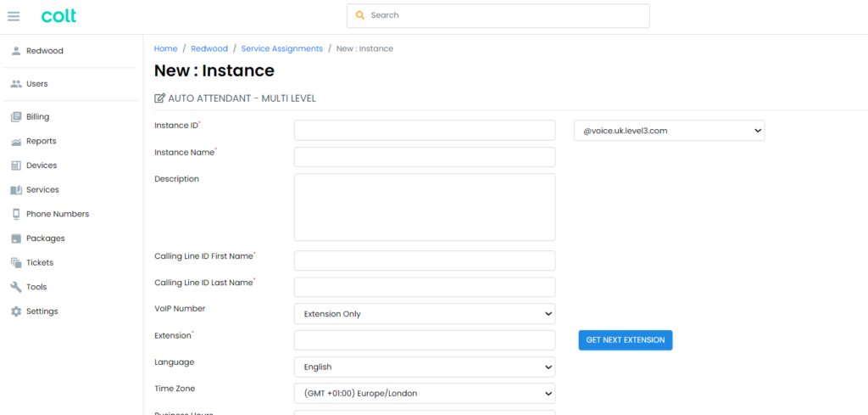Click the Tickets icon in sidebar

[16, 262]
